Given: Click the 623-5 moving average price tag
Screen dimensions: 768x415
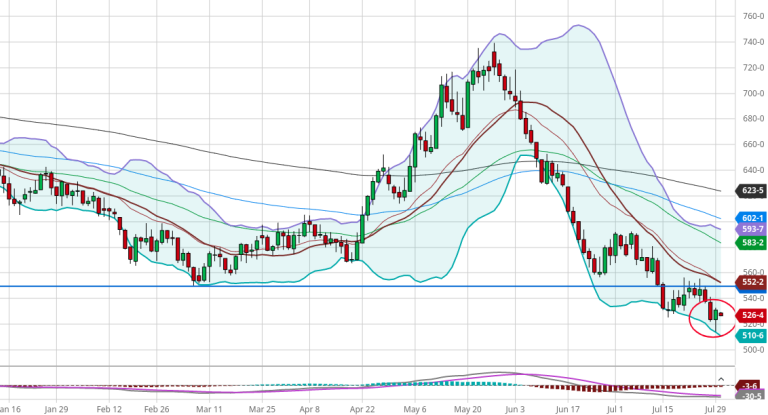Looking at the screenshot, I should [751, 189].
